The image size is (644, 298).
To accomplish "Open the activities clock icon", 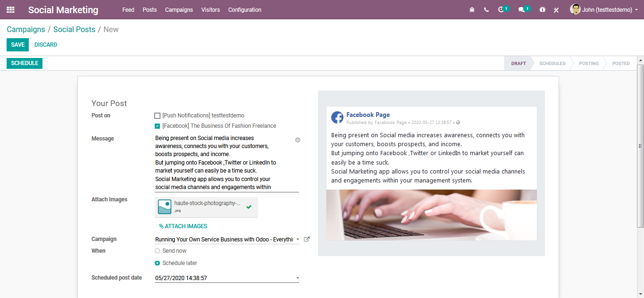I will tap(501, 9).
